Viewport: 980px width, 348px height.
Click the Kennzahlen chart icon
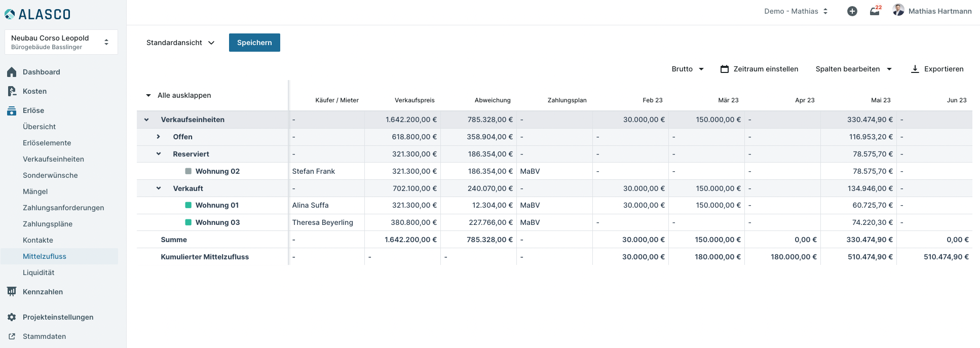point(12,292)
